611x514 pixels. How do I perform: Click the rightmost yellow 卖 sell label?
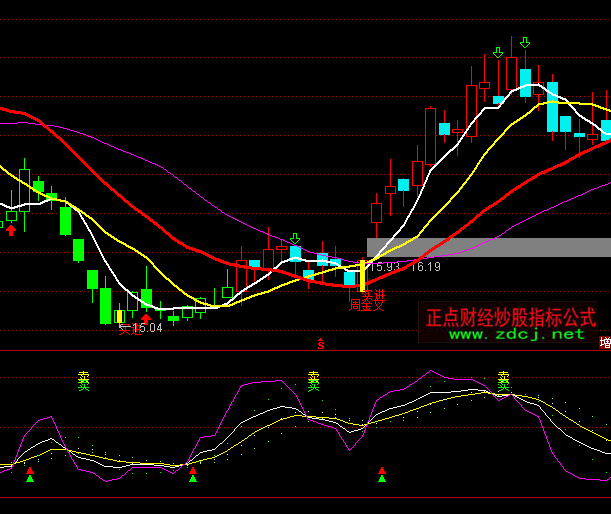[x=503, y=381]
